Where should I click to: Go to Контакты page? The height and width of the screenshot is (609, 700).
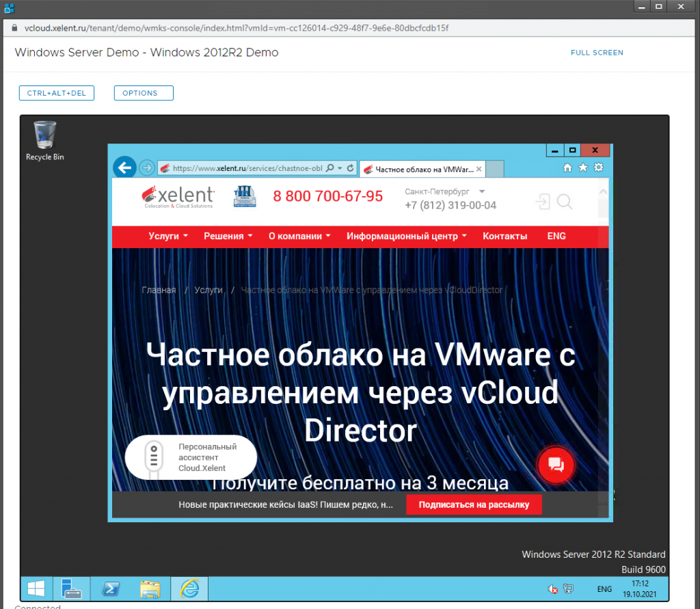point(505,236)
